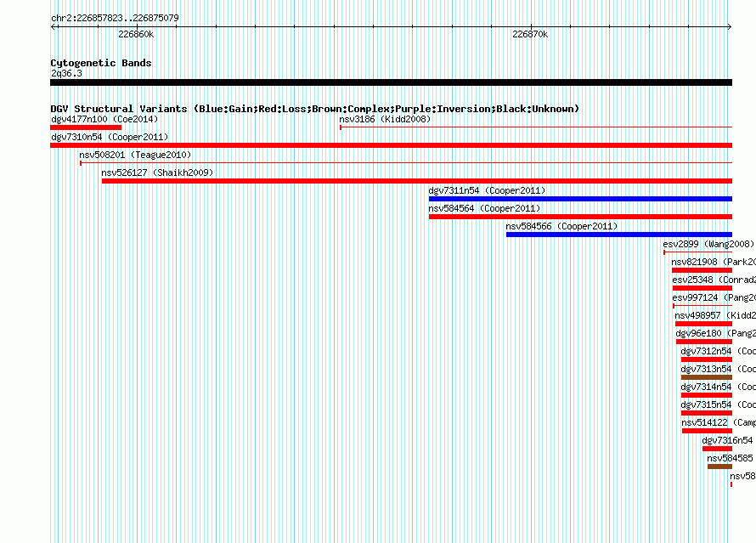Click the black 2q36.3 cytogenetic band bar
756x543 pixels.
point(391,82)
